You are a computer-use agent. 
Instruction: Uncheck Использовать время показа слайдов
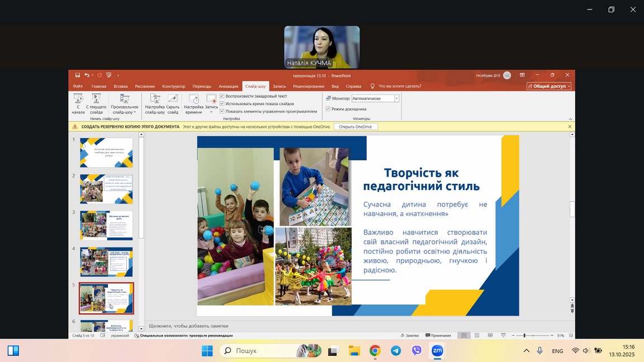[x=222, y=103]
